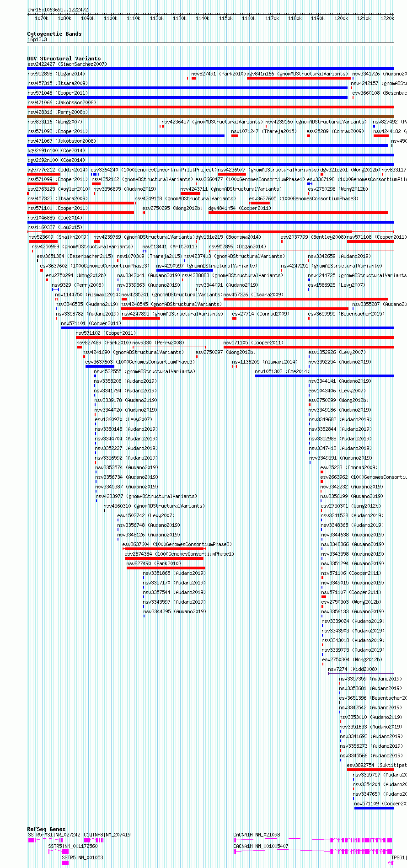Open dgv841n166 gnomAD variant label
Screen dimensions: 407x868
(298, 74)
